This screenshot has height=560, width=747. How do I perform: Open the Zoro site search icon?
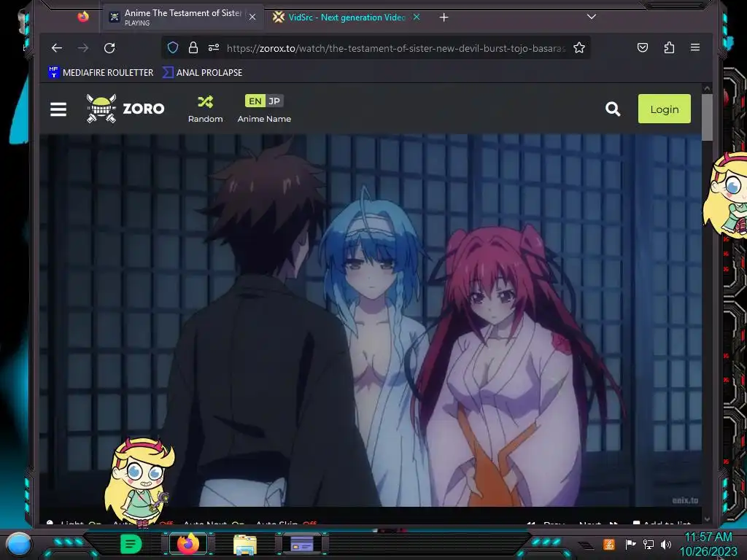613,109
